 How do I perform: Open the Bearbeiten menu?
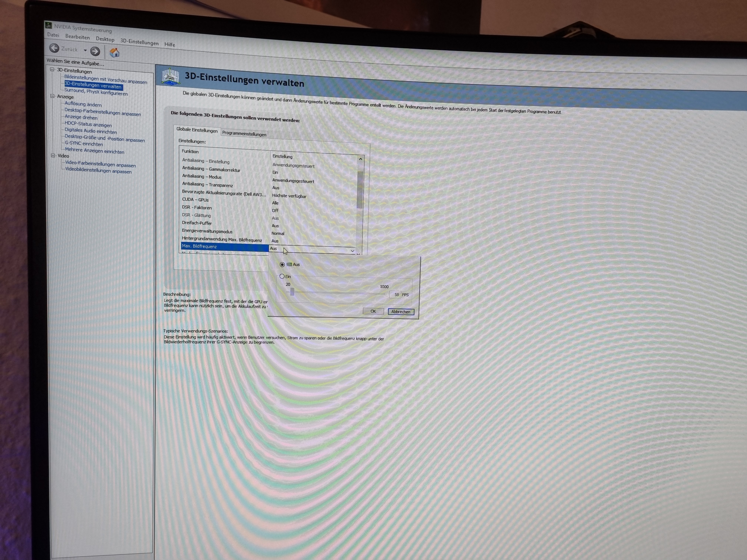pyautogui.click(x=77, y=37)
